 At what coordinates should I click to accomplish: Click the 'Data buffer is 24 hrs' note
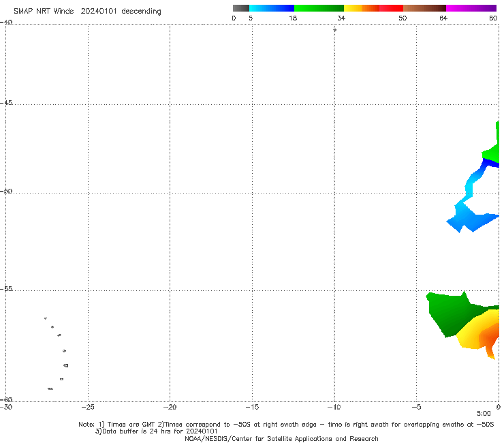156,431
